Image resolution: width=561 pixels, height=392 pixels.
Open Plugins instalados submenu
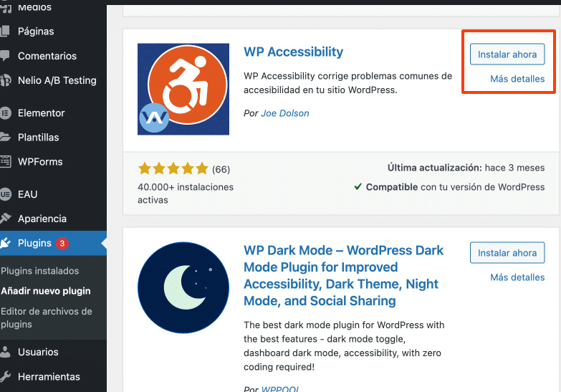[x=39, y=271]
